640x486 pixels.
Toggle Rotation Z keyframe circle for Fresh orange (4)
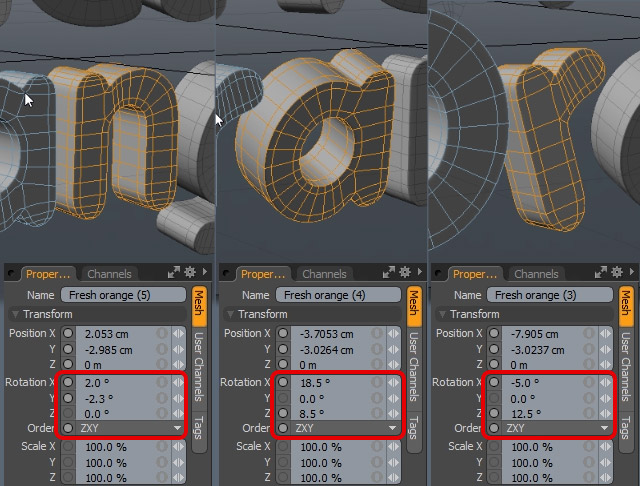tap(283, 413)
